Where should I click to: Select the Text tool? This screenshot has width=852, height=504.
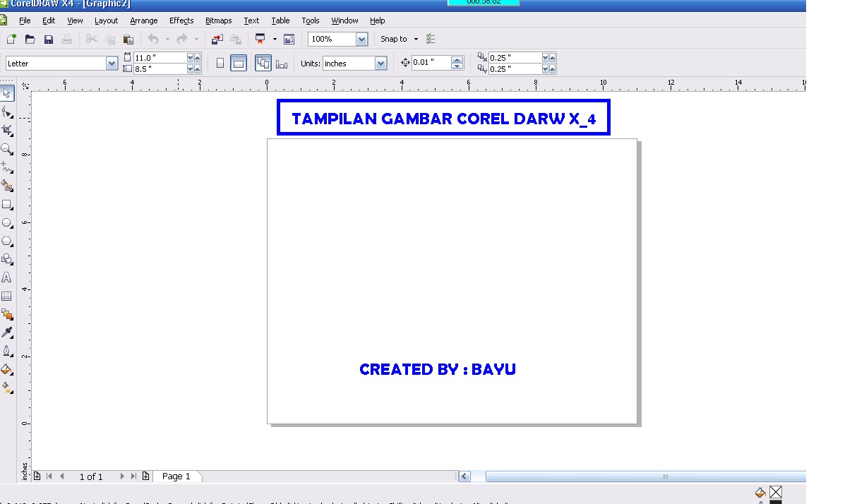coord(7,277)
